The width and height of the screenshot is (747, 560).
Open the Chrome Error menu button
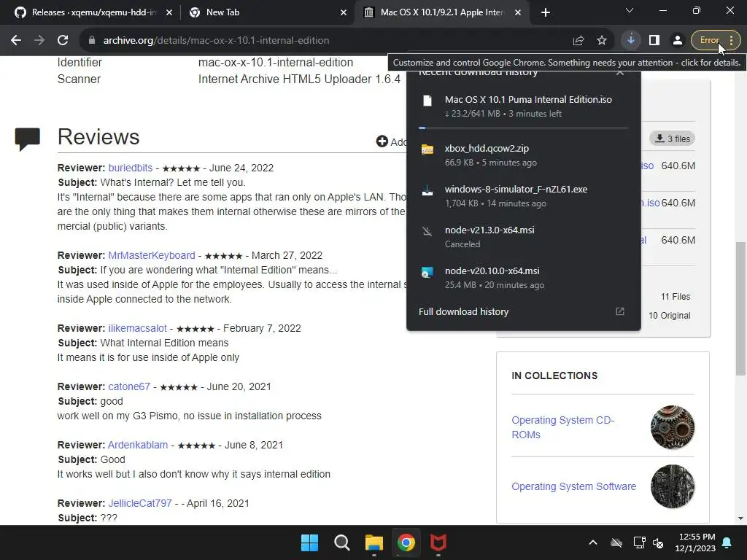716,41
